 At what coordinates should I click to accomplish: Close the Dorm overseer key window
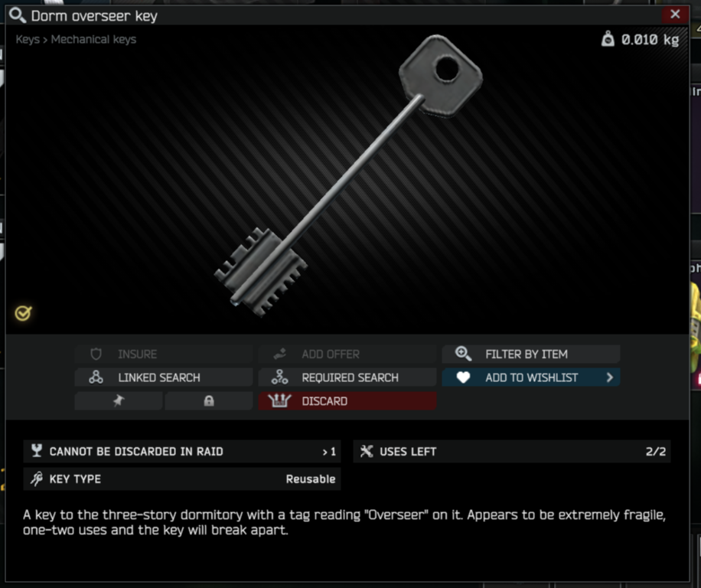[675, 15]
